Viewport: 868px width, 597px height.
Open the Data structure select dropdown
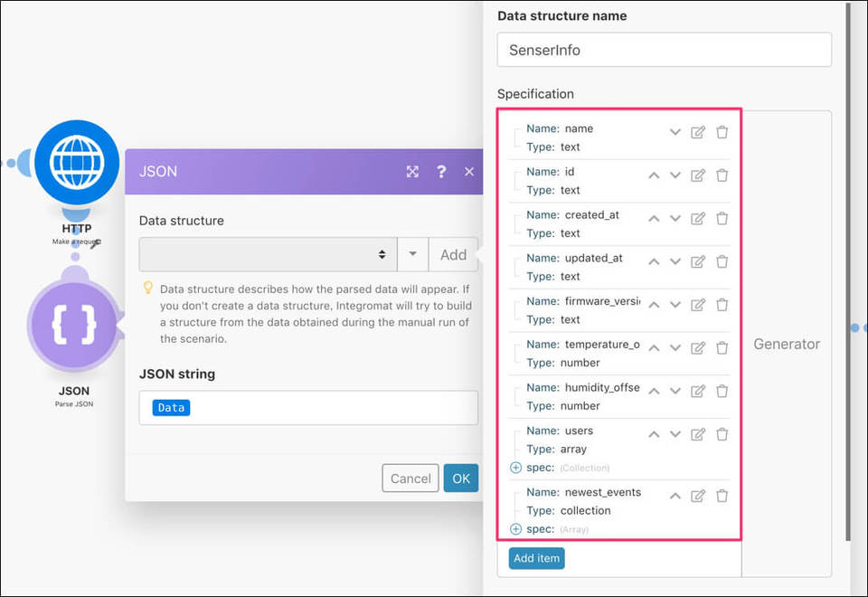(268, 255)
